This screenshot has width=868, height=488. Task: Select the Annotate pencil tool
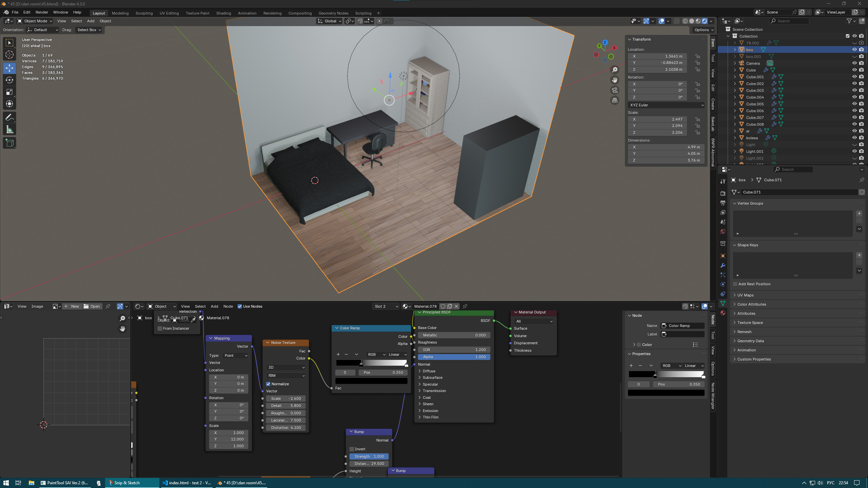click(9, 118)
